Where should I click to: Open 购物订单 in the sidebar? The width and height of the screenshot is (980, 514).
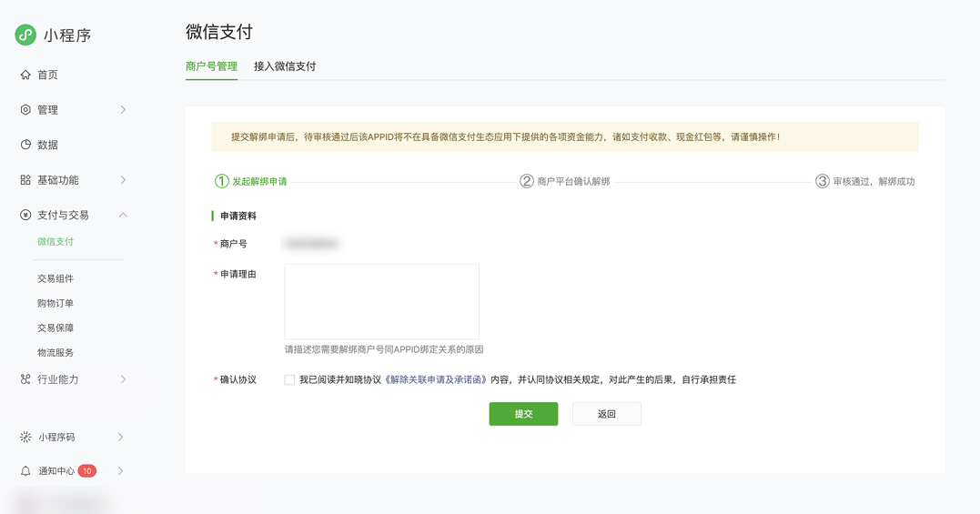pos(55,303)
